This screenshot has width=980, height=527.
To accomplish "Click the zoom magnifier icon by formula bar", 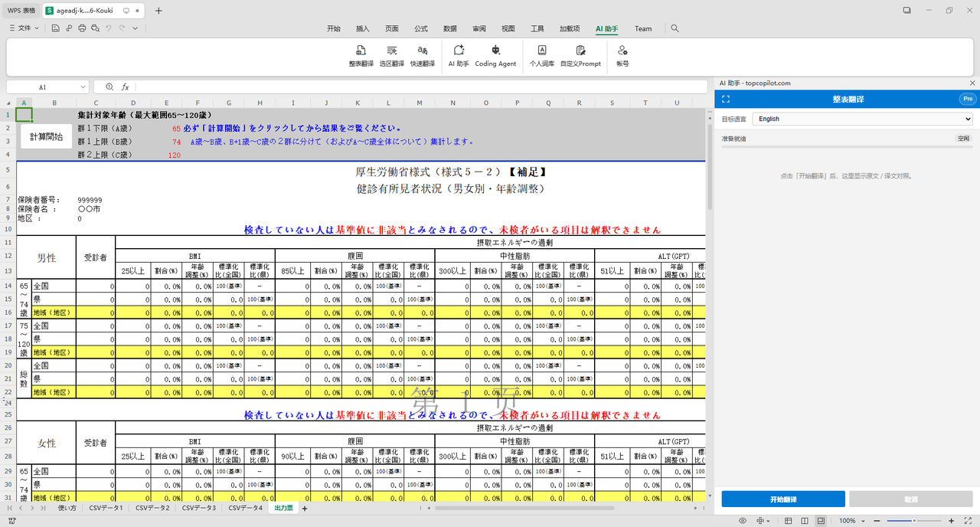I will tap(109, 87).
